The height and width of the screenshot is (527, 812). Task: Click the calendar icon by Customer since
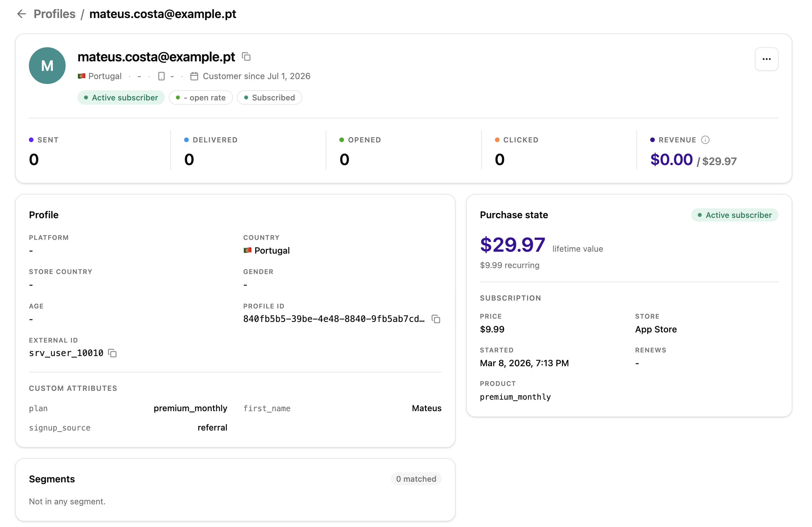point(194,76)
